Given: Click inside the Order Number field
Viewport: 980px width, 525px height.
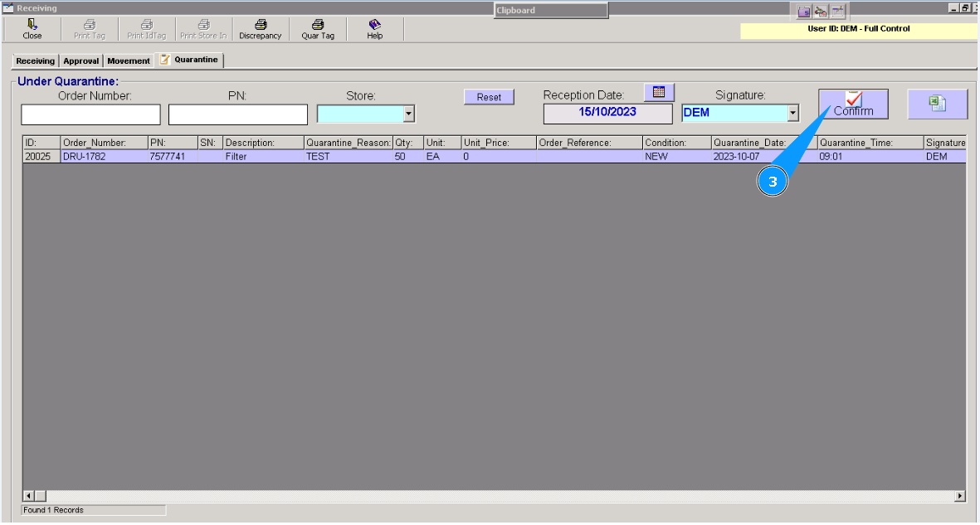Looking at the screenshot, I should pyautogui.click(x=90, y=113).
